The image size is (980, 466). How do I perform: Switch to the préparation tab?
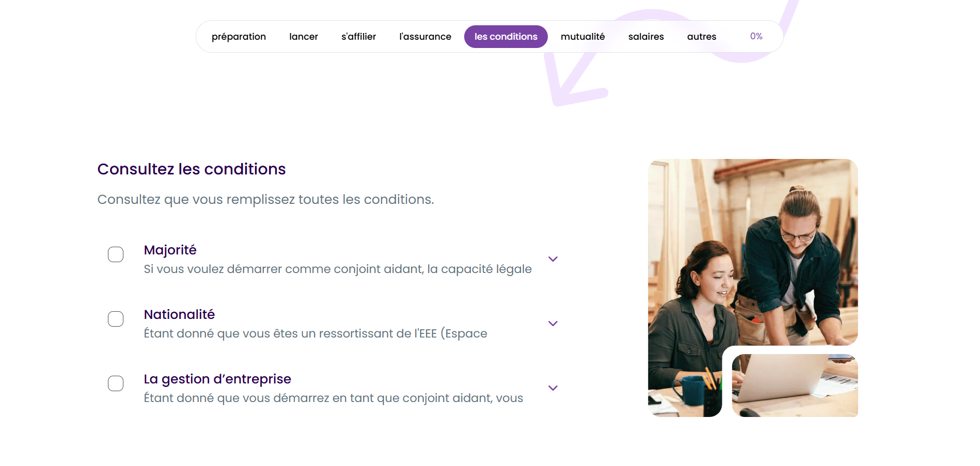[239, 36]
